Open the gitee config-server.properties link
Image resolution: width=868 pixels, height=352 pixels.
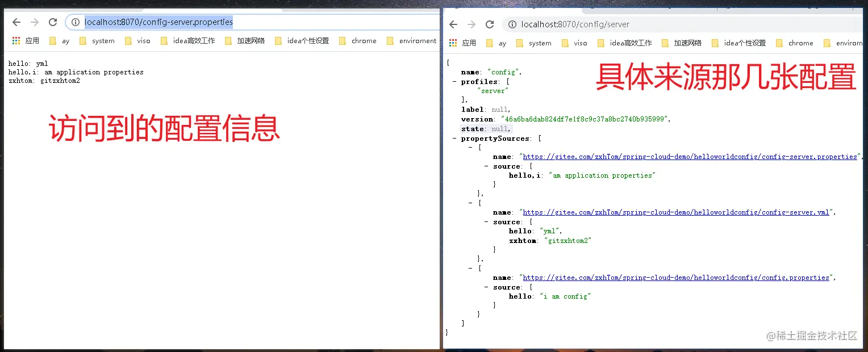[690, 157]
